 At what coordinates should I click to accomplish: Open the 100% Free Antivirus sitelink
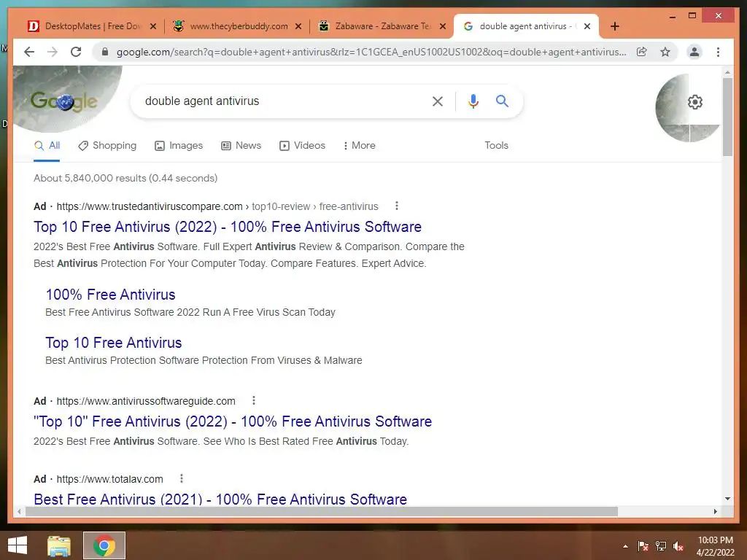111,295
